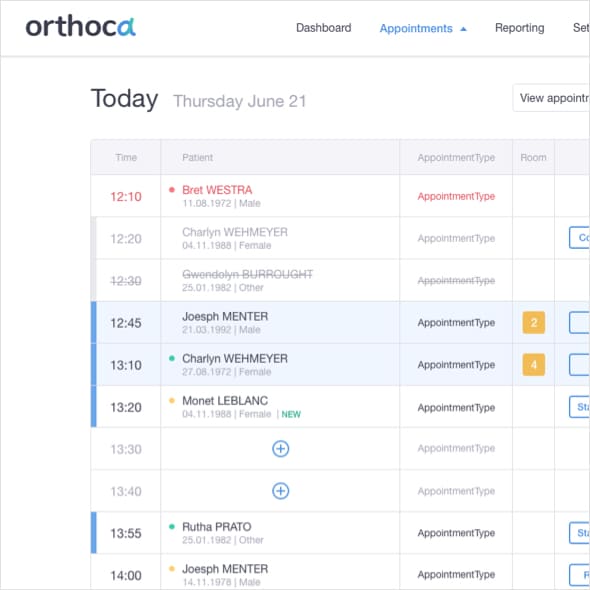Click action button in 12:20 row
Screen dimensions: 590x590
pos(579,237)
